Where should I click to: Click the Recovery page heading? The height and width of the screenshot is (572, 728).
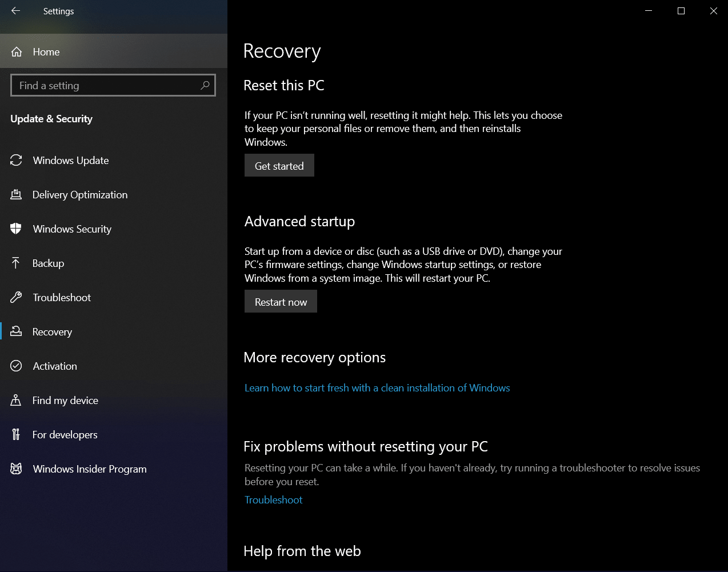pyautogui.click(x=282, y=51)
